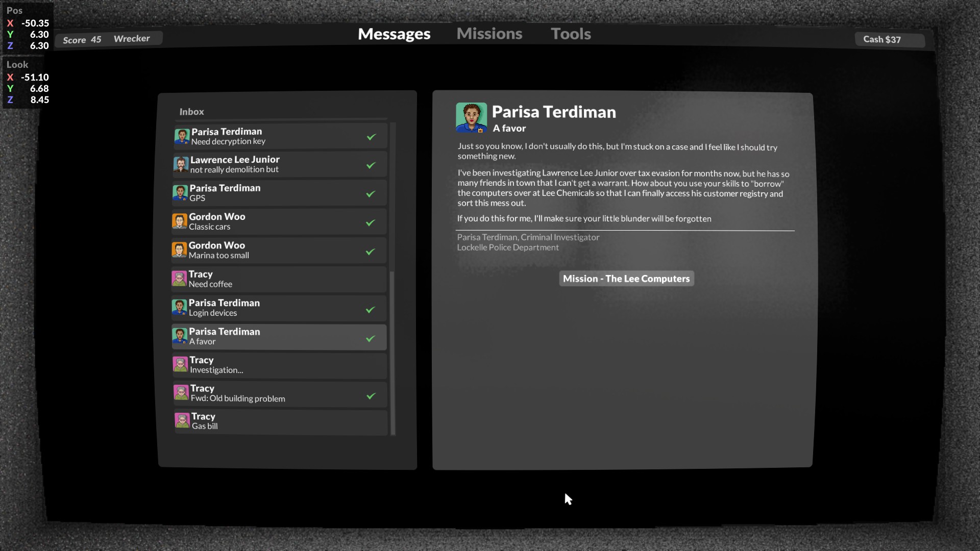Open the Mission - The Lee Computers button
This screenshot has height=551, width=980.
tap(626, 279)
